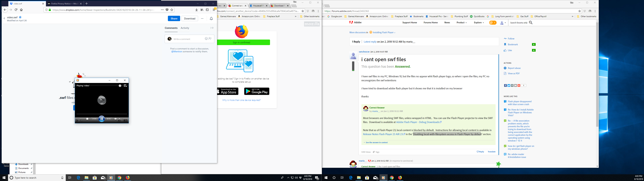Open the Firefox hamburger menu
Screen dimensions: 644x181
click(x=214, y=10)
